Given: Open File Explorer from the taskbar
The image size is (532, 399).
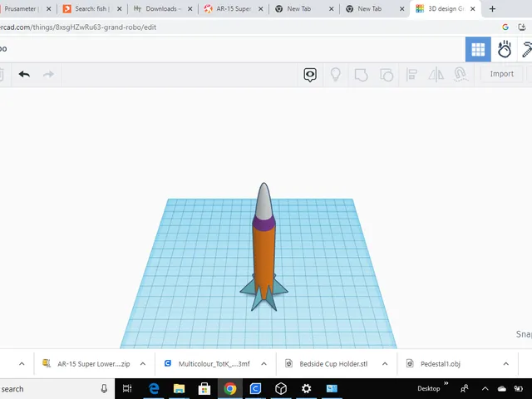Looking at the screenshot, I should pos(180,388).
